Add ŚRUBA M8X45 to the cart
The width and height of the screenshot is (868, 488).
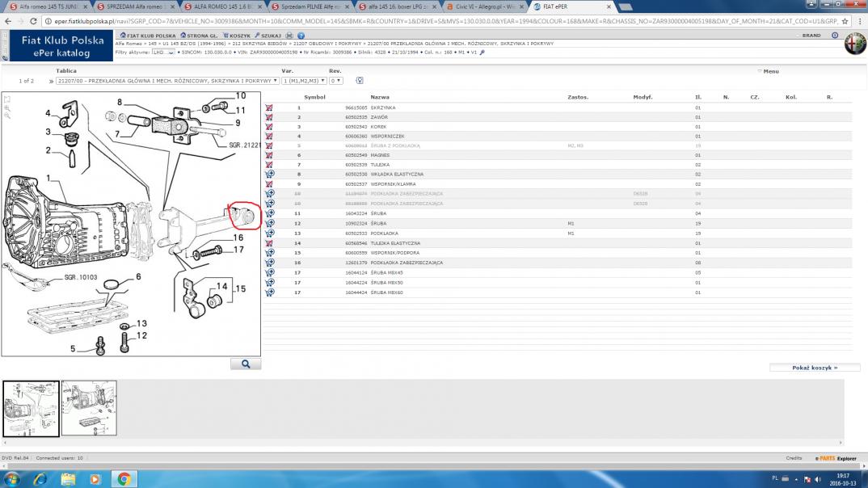coord(270,273)
